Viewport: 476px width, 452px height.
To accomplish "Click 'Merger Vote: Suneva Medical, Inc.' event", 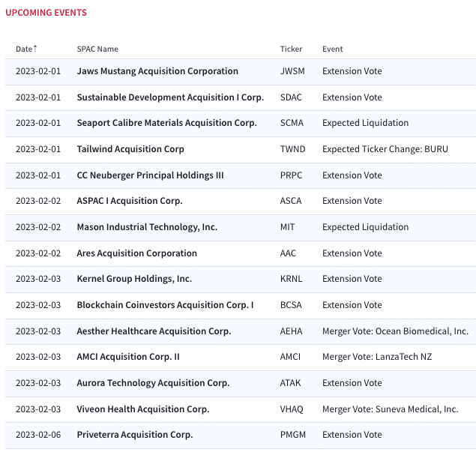I will pyautogui.click(x=390, y=409).
